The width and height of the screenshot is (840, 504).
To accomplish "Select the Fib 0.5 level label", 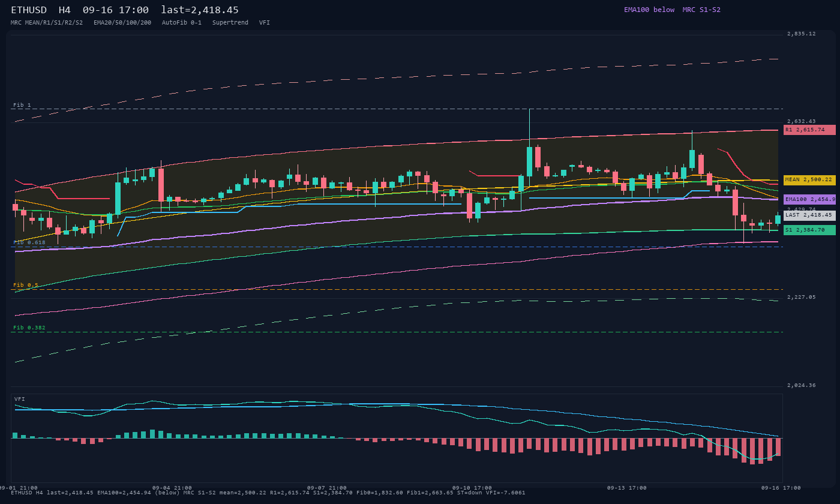I will 26,285.
